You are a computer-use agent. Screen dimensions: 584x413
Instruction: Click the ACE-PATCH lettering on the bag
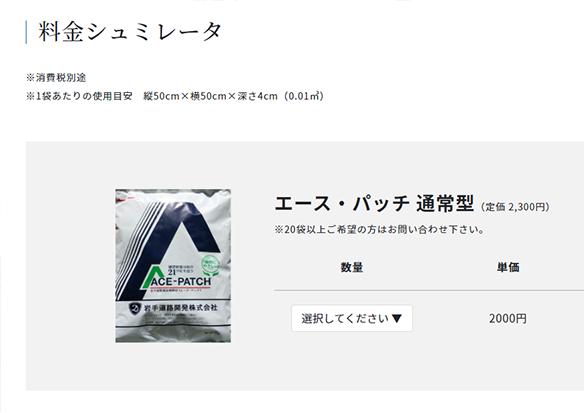pos(181,282)
